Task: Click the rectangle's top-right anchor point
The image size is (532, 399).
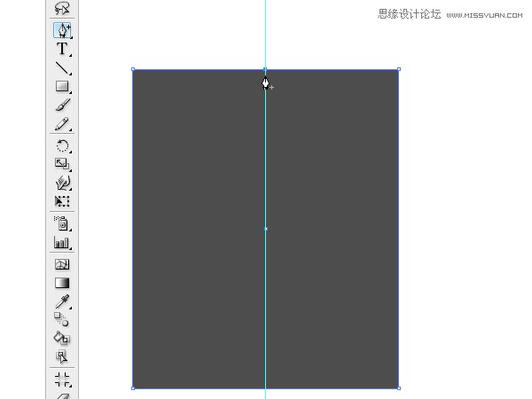Action: tap(399, 69)
